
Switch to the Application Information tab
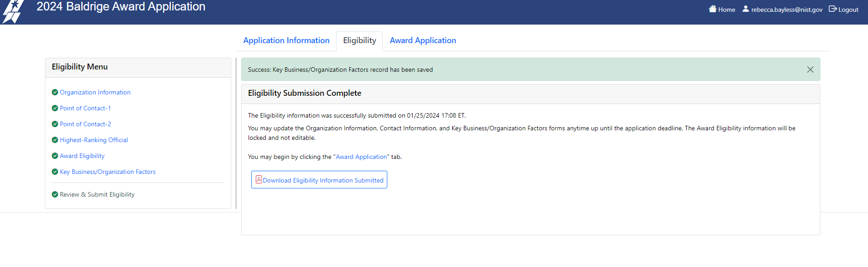[x=286, y=40]
